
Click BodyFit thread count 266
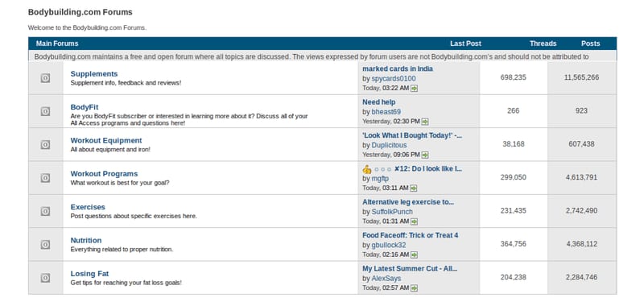[514, 110]
